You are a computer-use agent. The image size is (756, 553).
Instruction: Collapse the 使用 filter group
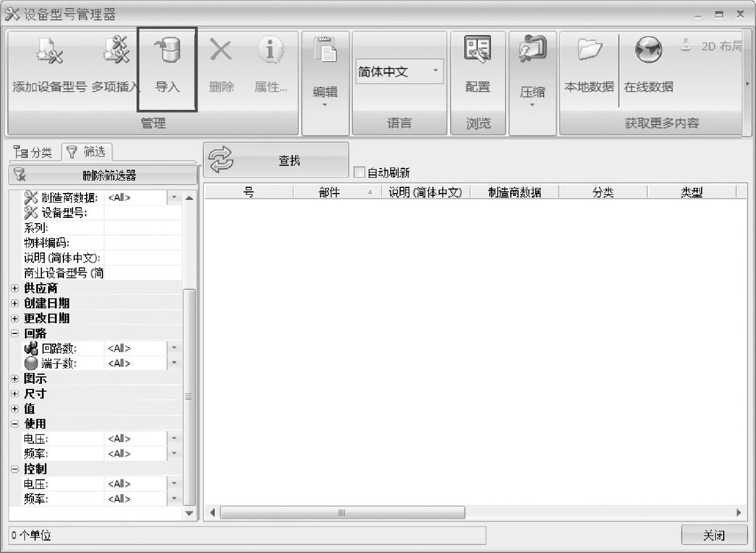[15, 423]
